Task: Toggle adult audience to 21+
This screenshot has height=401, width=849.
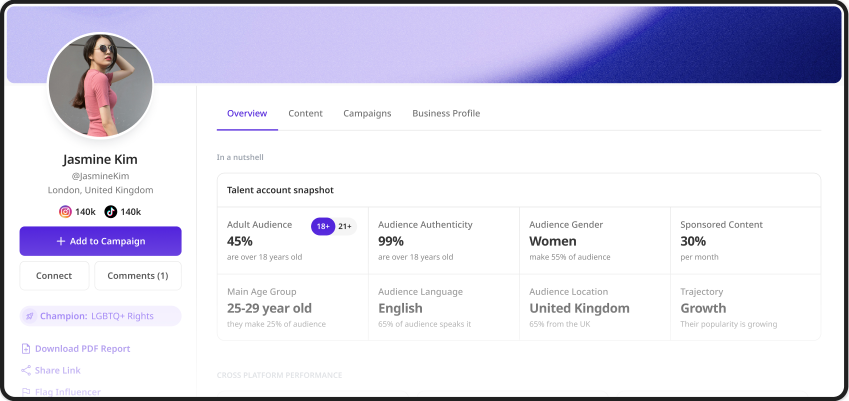Action: pos(345,227)
